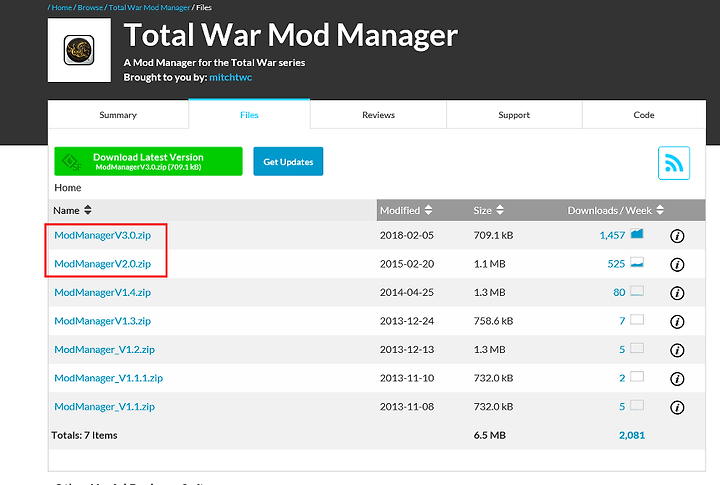This screenshot has width=720, height=485.
Task: Open download stats chart for ModManager_V1.2.zip
Action: [636, 348]
